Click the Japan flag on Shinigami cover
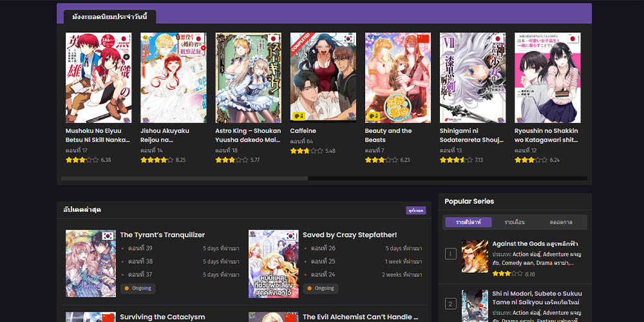Screen dimensions: 644x322 click(x=497, y=39)
